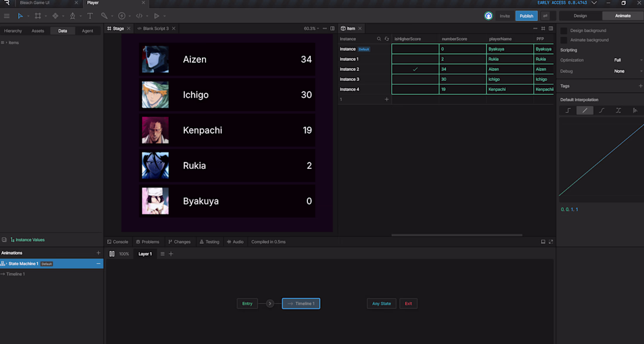Toggle the Animate background checkbox
This screenshot has height=344, width=644.
coord(564,40)
